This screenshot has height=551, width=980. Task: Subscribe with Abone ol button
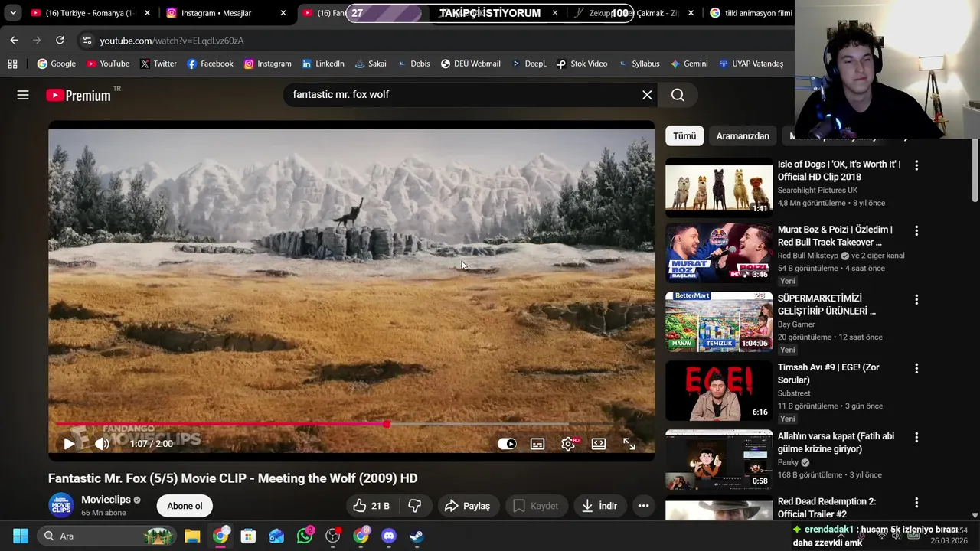[185, 506]
